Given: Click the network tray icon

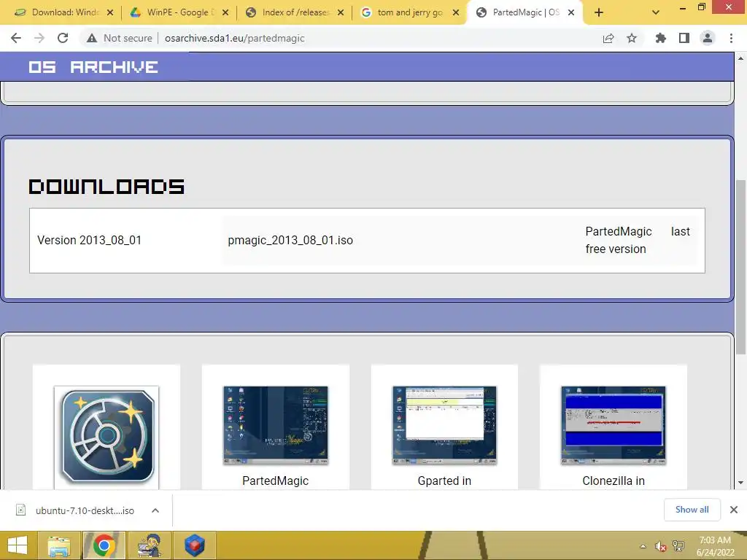Looking at the screenshot, I should pyautogui.click(x=678, y=546).
